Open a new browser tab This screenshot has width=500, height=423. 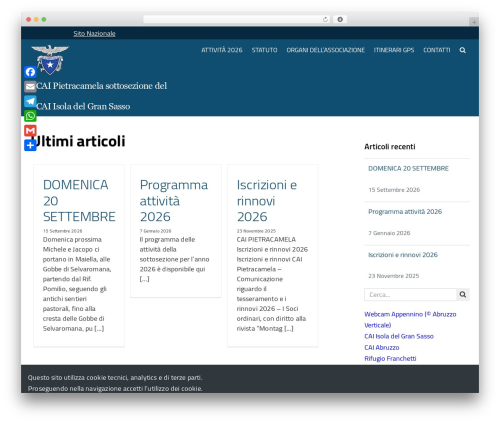[x=474, y=22]
